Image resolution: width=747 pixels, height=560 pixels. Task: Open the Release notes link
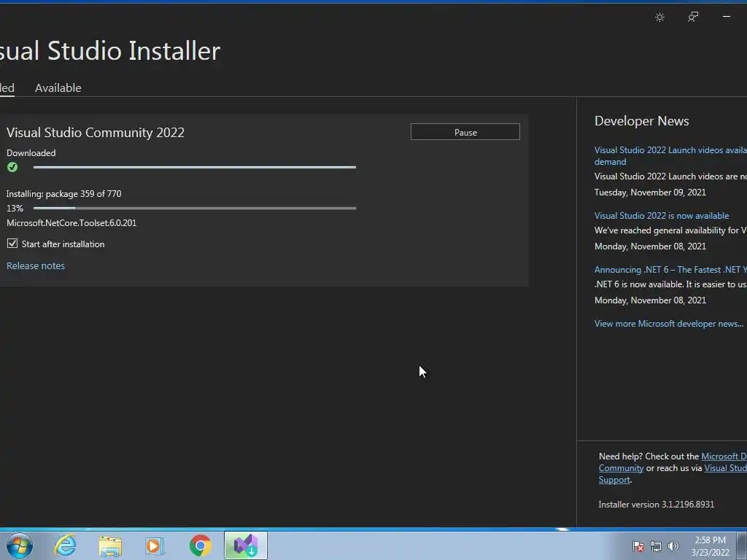coord(36,265)
